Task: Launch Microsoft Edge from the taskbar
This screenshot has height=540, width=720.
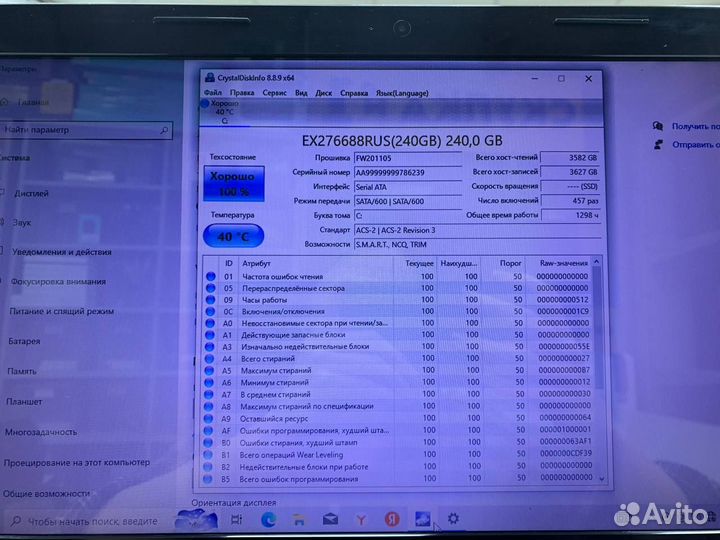Action: [268, 519]
